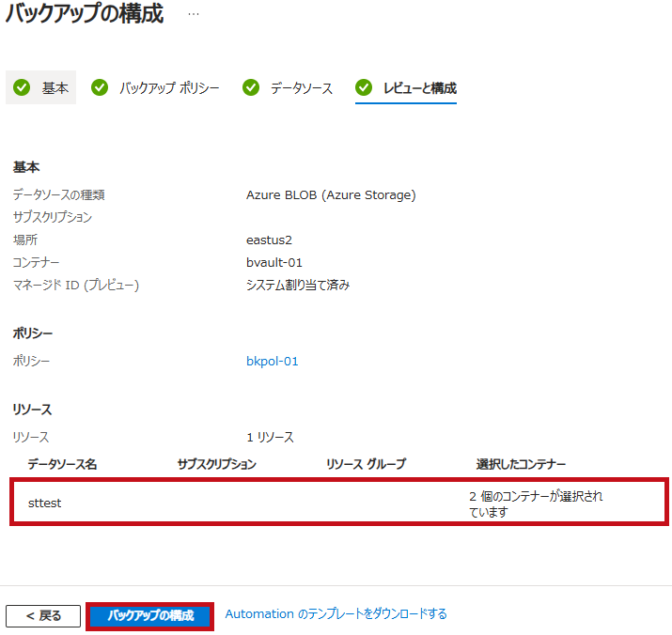Viewport: 672px width, 635px height.
Task: Click the bvault-01 container value
Action: (274, 262)
